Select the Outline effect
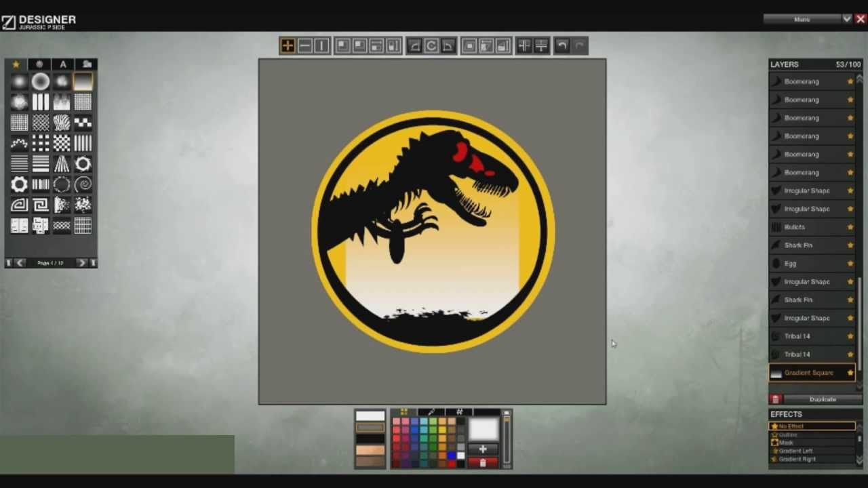Screen dimensions: 868x488 click(x=812, y=434)
